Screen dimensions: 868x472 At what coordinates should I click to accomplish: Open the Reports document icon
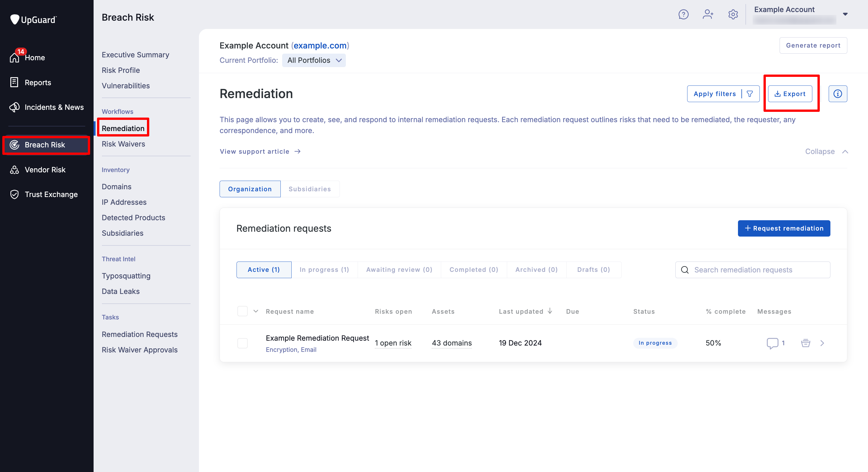tap(14, 83)
